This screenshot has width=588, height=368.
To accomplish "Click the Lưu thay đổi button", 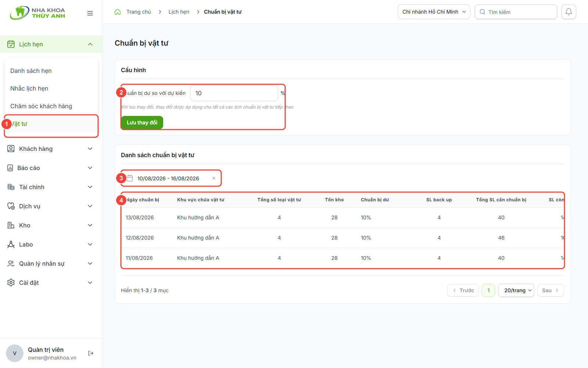I will (x=142, y=123).
